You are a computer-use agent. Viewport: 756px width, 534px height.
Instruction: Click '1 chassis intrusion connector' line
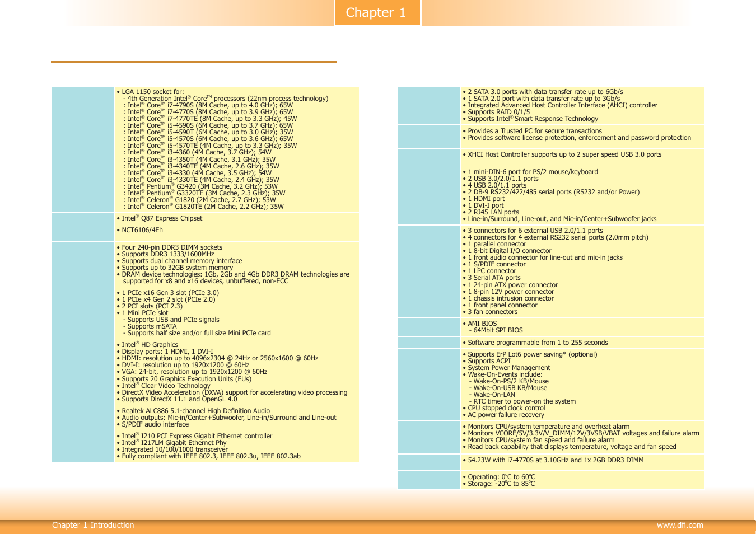[x=508, y=298]
